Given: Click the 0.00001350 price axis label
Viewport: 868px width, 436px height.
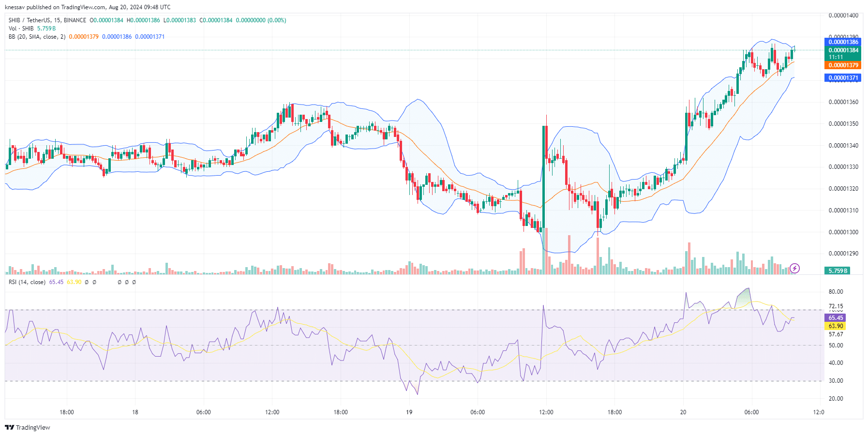Looking at the screenshot, I should (x=843, y=124).
